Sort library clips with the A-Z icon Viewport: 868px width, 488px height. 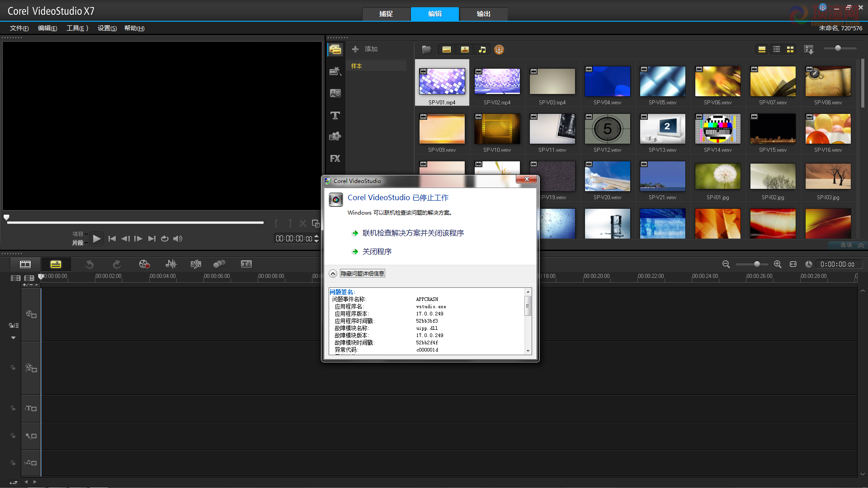(809, 49)
